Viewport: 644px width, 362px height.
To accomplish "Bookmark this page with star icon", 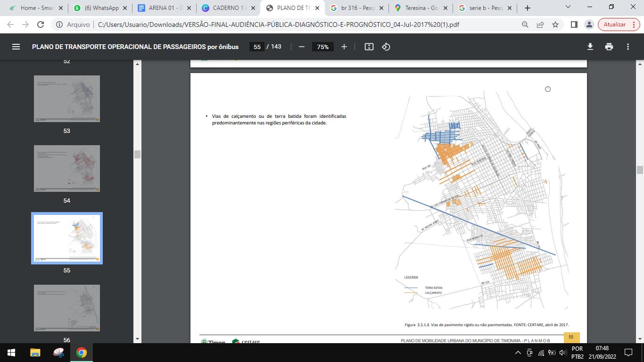I will [x=555, y=25].
